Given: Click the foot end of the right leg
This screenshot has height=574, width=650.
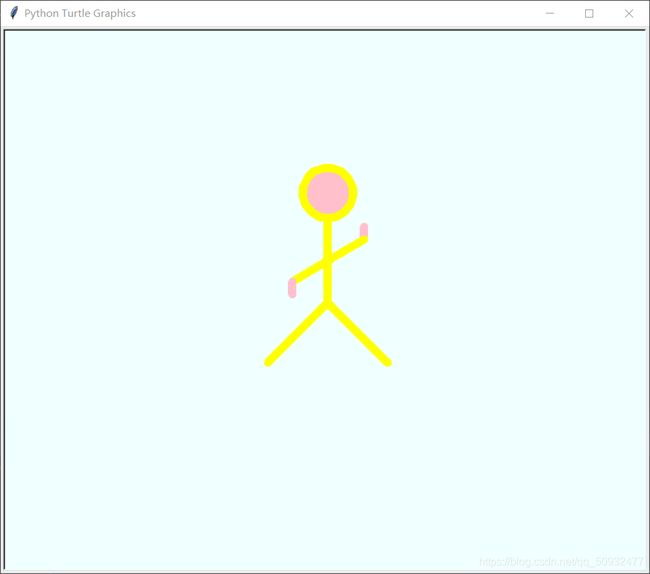Looking at the screenshot, I should pos(387,362).
